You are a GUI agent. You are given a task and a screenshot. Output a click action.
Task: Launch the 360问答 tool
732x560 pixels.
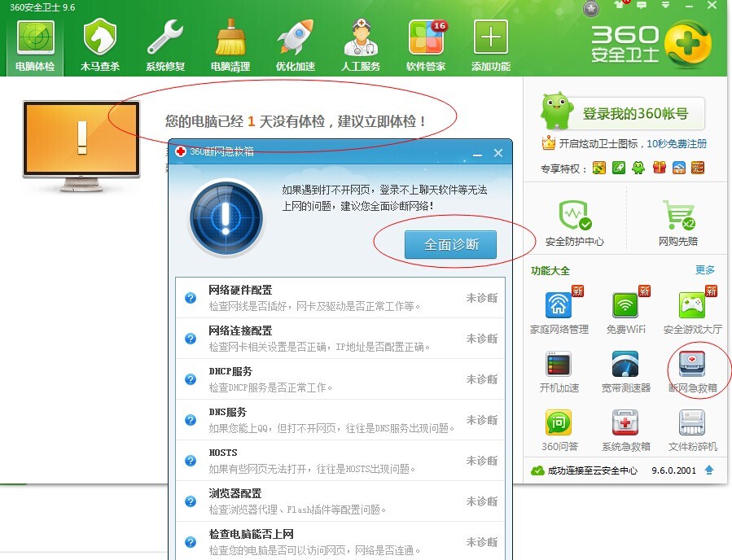point(559,430)
